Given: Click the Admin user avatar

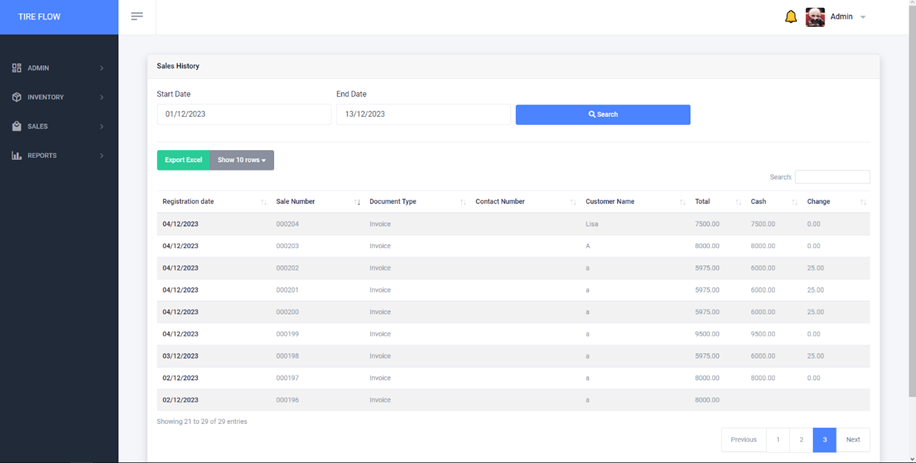Looking at the screenshot, I should tap(815, 17).
